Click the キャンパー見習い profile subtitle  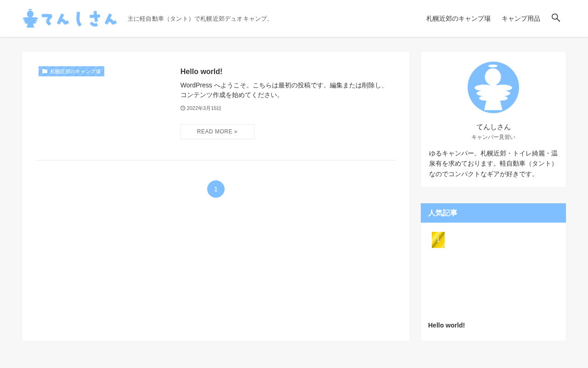tap(493, 137)
